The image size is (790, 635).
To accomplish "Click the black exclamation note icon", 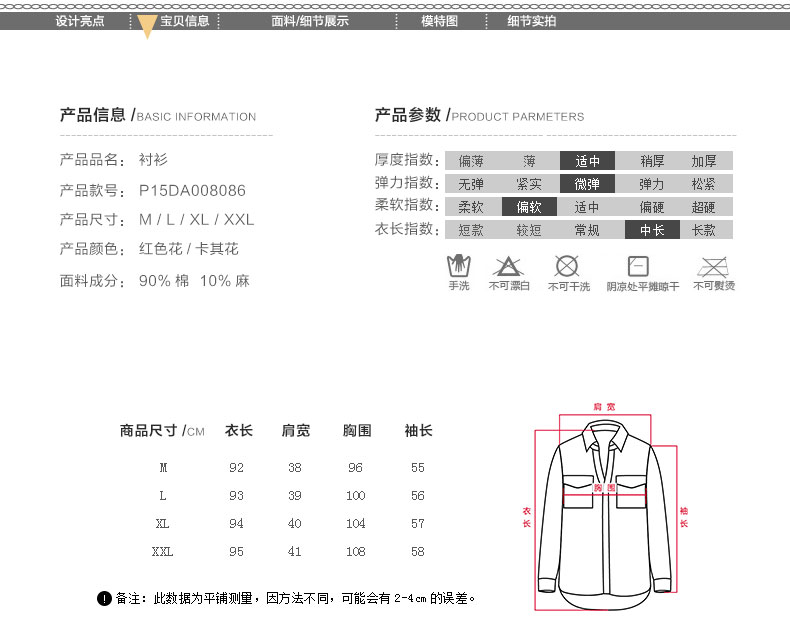I will point(104,599).
